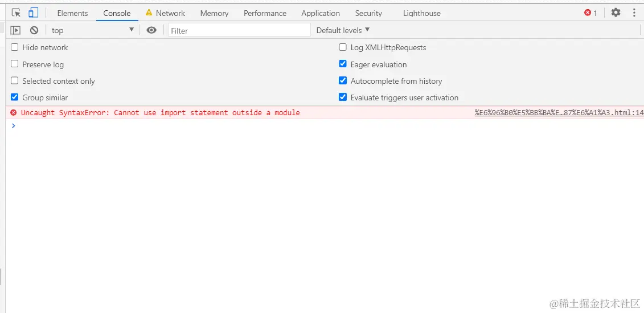Enable the Preserve log checkbox

tap(15, 64)
